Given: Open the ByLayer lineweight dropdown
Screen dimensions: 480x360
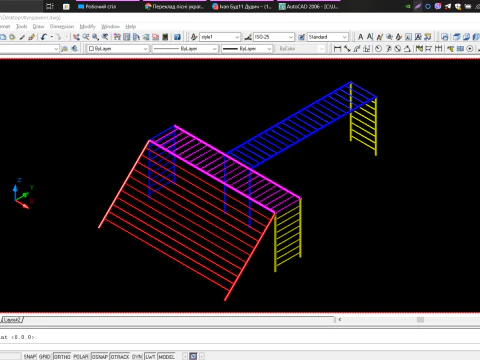Looking at the screenshot, I should coord(247,49).
